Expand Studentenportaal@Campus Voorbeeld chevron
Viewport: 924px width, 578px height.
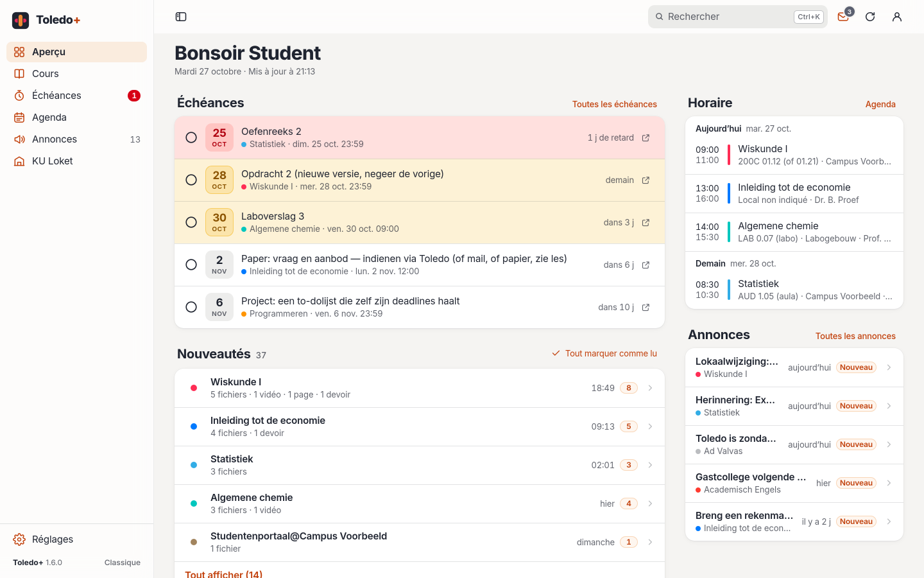point(650,542)
